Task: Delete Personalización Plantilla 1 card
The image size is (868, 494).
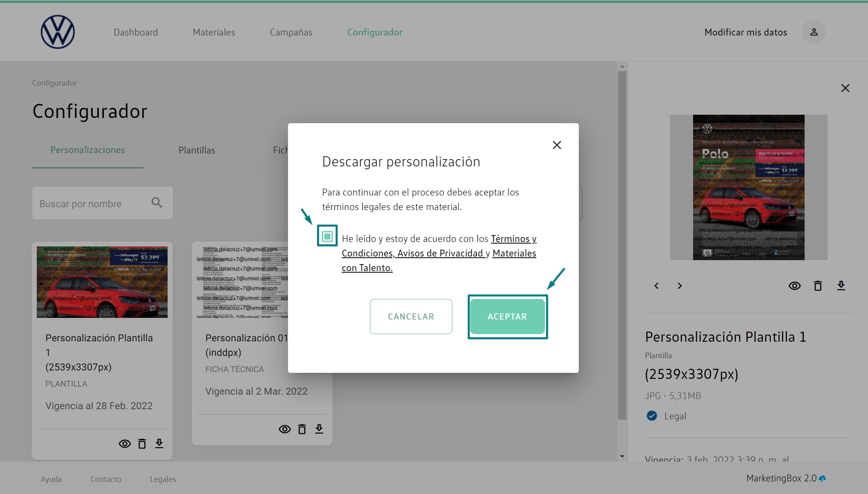Action: pos(142,444)
